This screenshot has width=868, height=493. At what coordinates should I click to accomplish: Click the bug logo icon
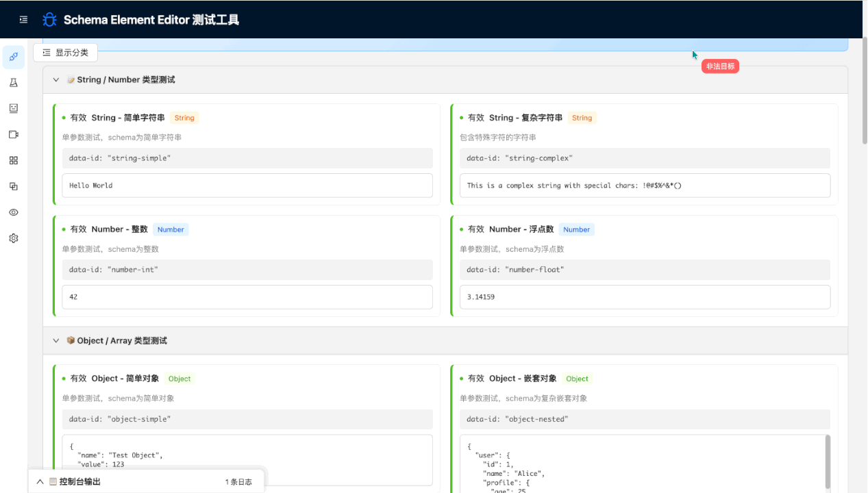49,20
